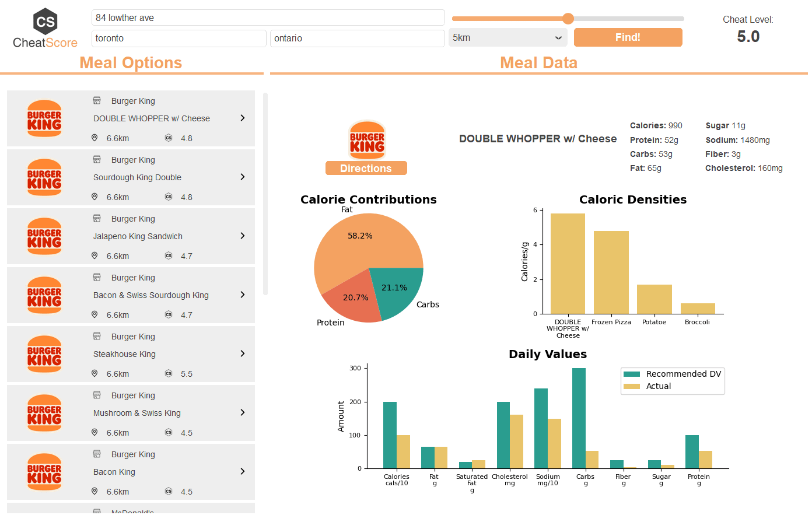Click Burger King logo on Sourdough King Double card
The image size is (812, 522).
pos(44,177)
